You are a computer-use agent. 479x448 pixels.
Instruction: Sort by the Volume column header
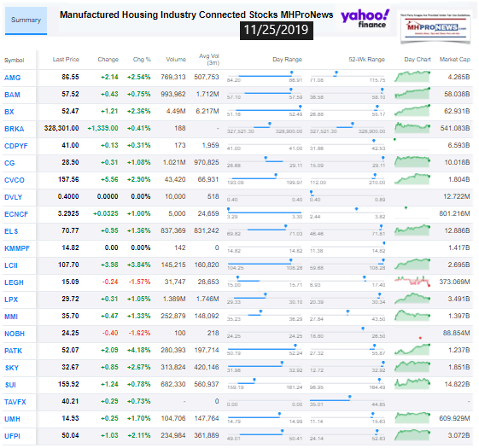pos(176,59)
